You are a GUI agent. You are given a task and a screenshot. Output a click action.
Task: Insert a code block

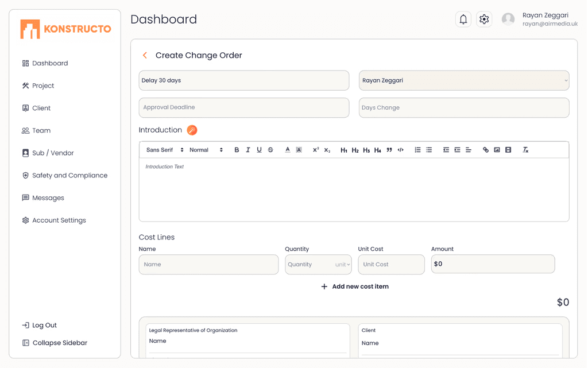pyautogui.click(x=400, y=150)
